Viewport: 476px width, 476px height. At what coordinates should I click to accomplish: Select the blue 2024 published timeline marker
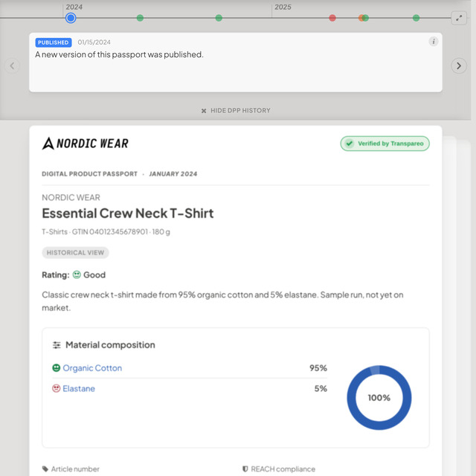coord(71,18)
